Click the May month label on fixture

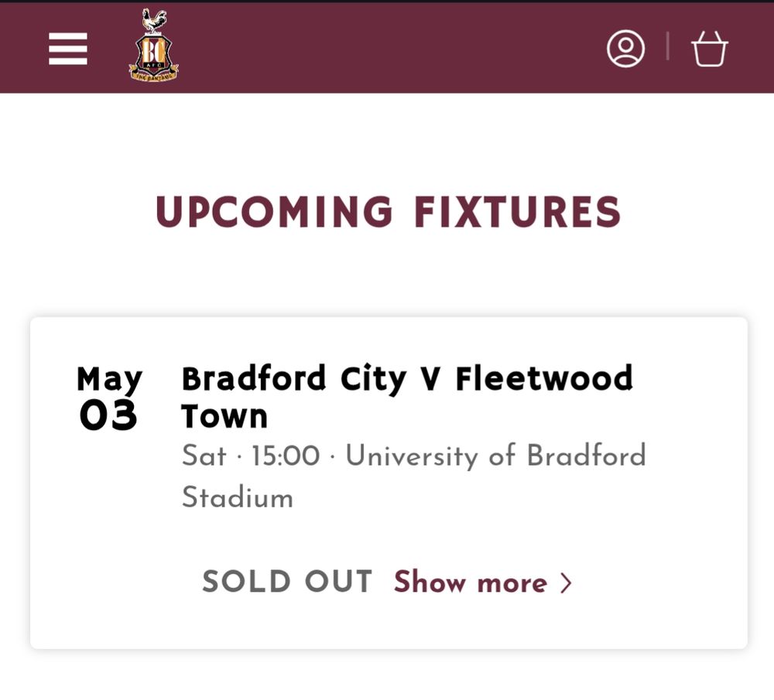coord(110,380)
